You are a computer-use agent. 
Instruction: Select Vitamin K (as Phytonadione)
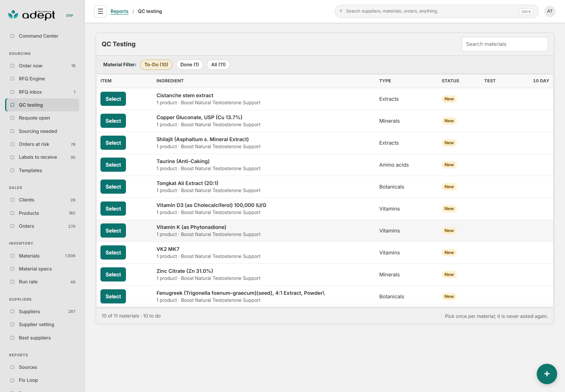click(x=113, y=231)
